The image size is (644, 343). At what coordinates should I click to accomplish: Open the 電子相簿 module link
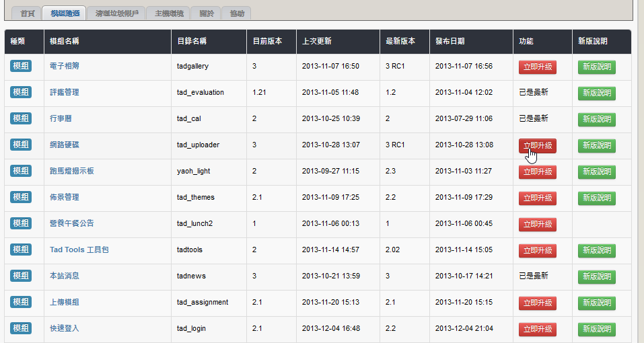click(65, 67)
